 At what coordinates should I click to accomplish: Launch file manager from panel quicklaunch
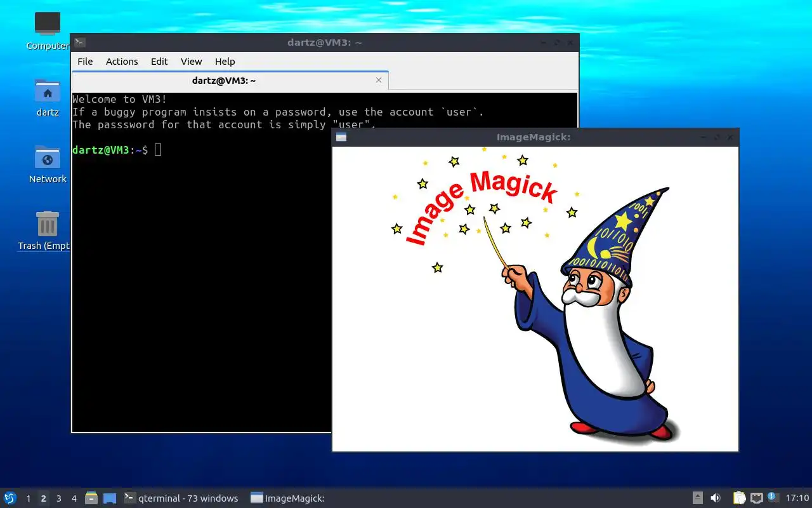click(x=91, y=498)
